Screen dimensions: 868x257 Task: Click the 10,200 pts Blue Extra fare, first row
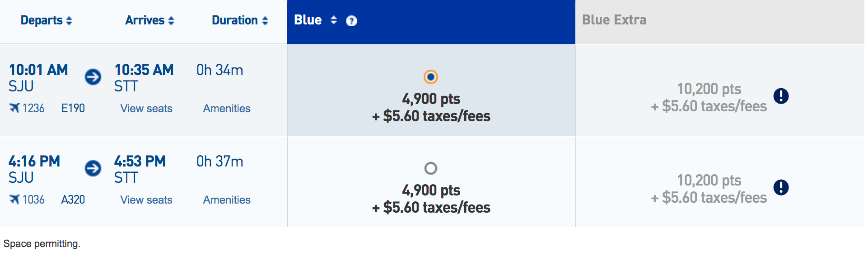coord(709,89)
